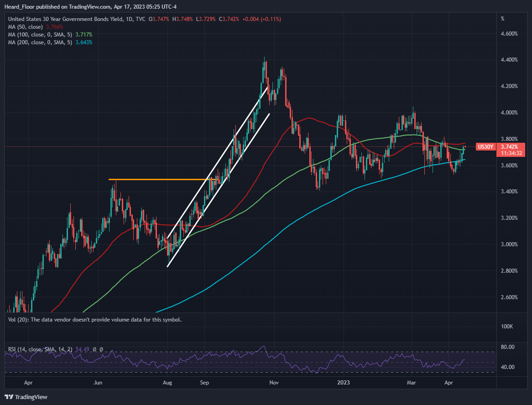Click the Sep label on time axis

[204, 383]
